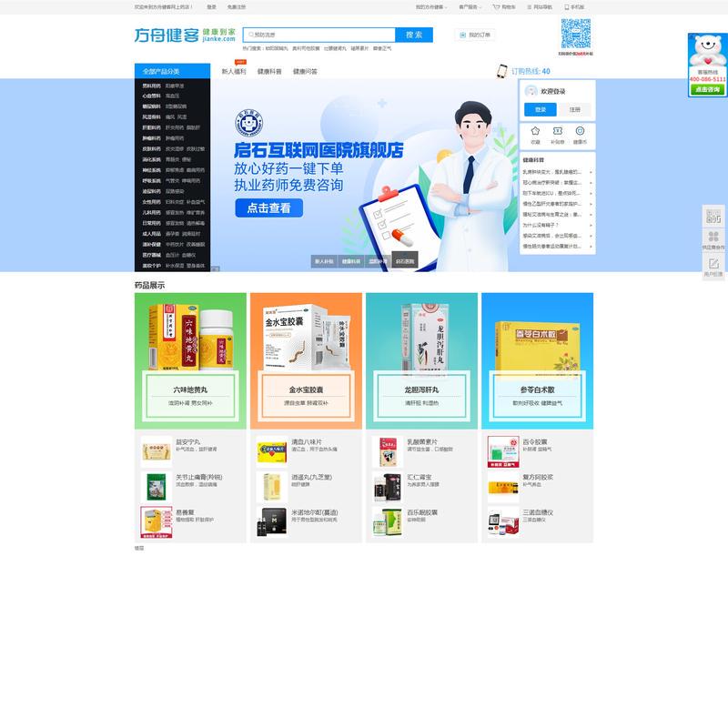The width and height of the screenshot is (728, 728).
Task: Click the 百令胶囊 product thumbnail
Action: click(x=503, y=451)
